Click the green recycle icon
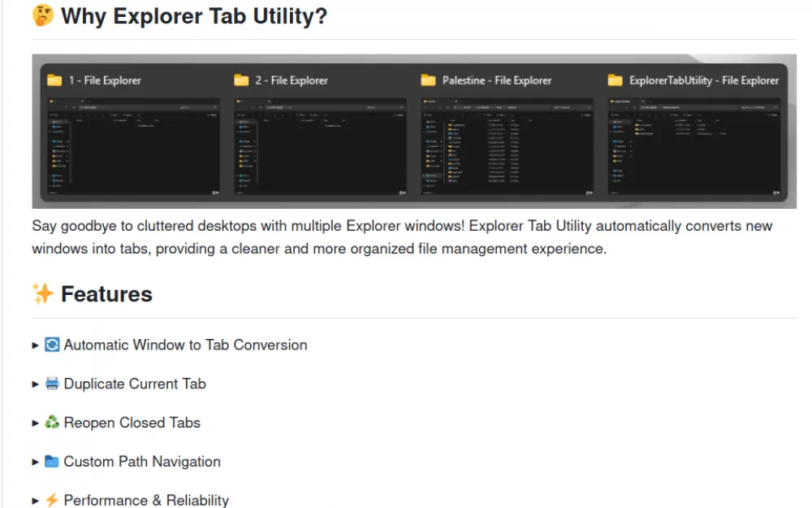 pyautogui.click(x=52, y=423)
